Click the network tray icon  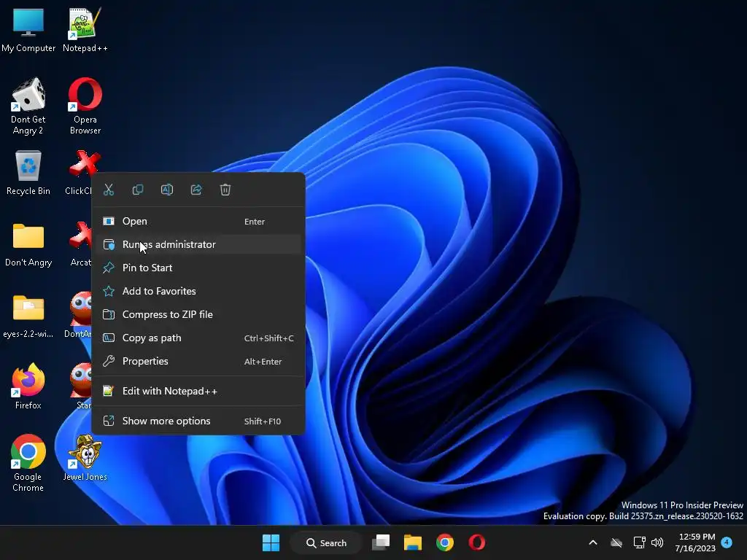pos(639,542)
